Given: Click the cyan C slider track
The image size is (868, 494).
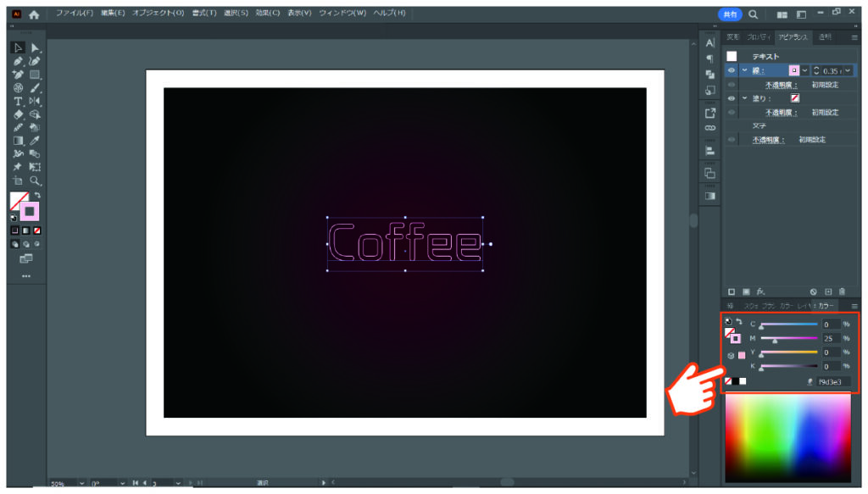Looking at the screenshot, I should click(789, 325).
